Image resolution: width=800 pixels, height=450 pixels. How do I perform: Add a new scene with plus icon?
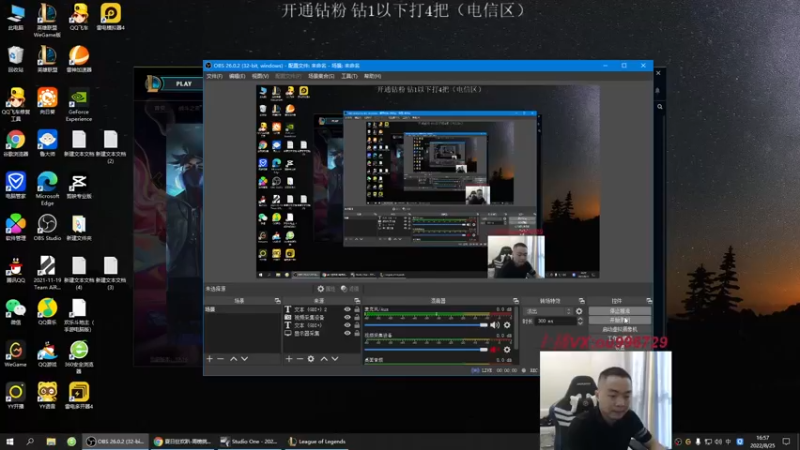coord(209,359)
